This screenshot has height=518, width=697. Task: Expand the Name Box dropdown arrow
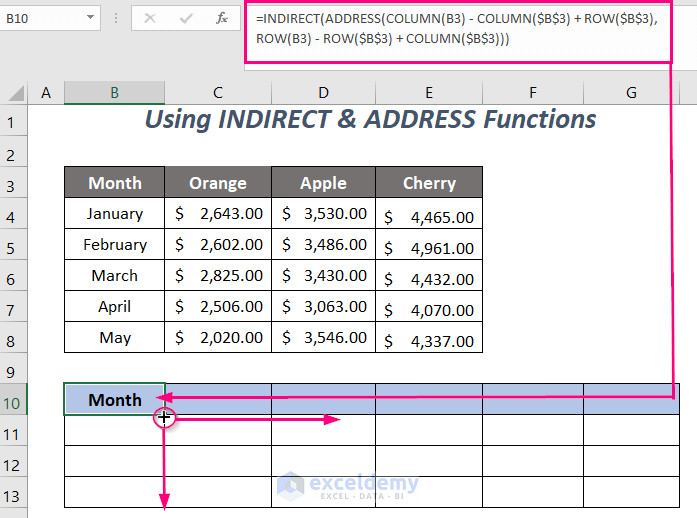pos(91,18)
